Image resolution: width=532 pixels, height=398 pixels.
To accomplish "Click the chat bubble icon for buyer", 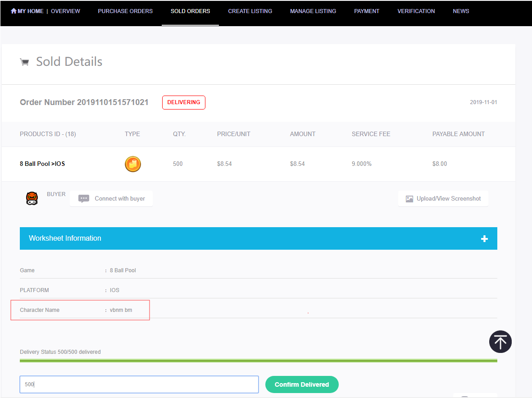I will [x=84, y=199].
